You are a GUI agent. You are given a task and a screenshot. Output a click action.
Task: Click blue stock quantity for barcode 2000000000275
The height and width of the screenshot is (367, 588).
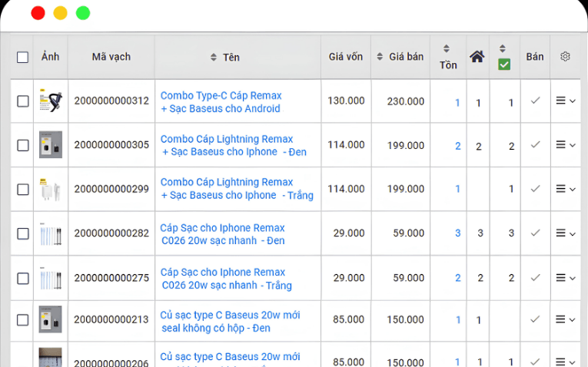click(458, 278)
